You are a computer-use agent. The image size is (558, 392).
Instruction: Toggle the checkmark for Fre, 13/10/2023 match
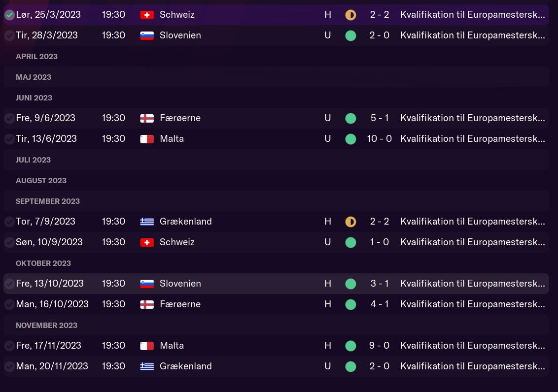point(9,284)
